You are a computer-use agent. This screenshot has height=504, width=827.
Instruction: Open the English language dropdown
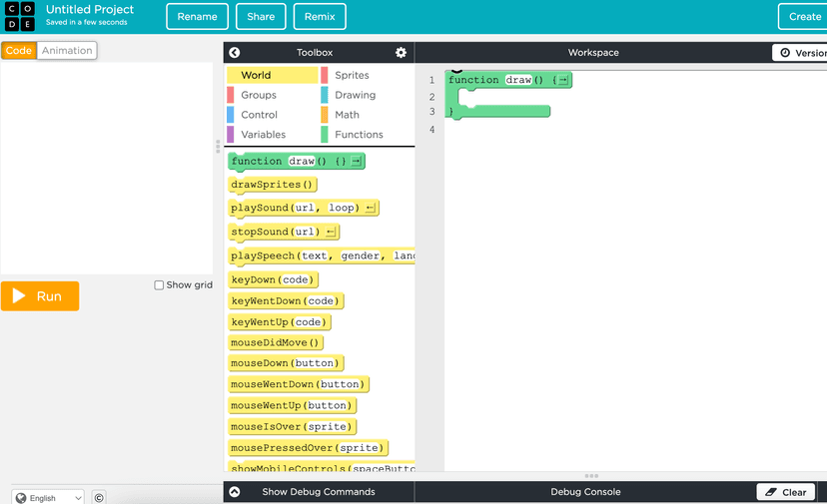[x=48, y=497]
